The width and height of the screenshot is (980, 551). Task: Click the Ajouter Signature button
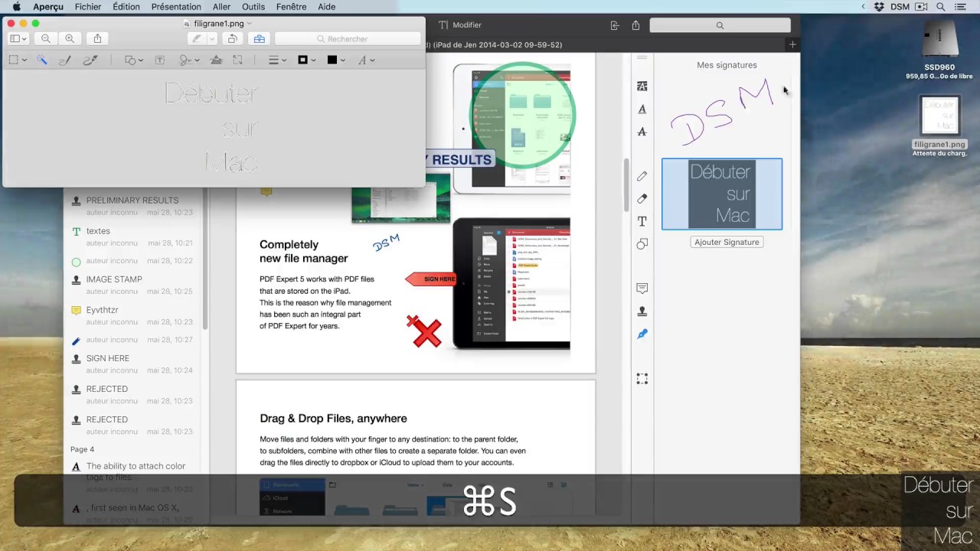click(x=727, y=242)
